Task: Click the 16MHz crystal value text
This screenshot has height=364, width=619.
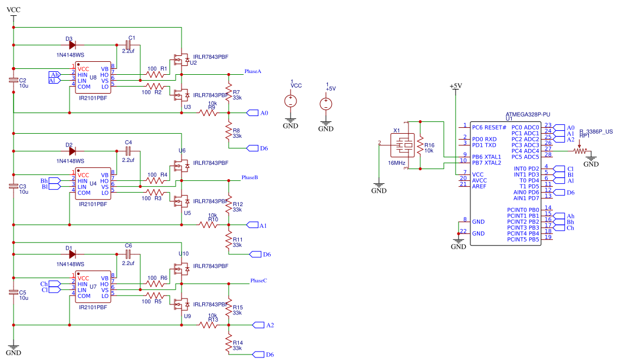Action: pos(396,163)
